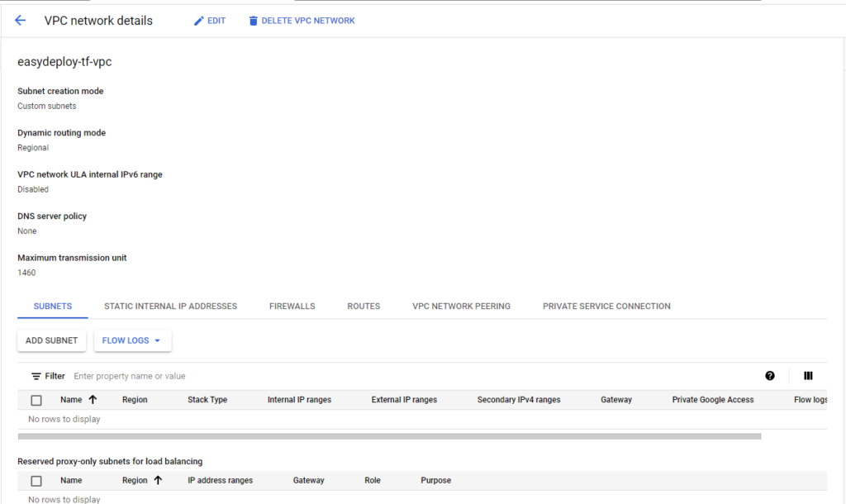
Task: Click the ADD SUBNET button
Action: pos(51,340)
